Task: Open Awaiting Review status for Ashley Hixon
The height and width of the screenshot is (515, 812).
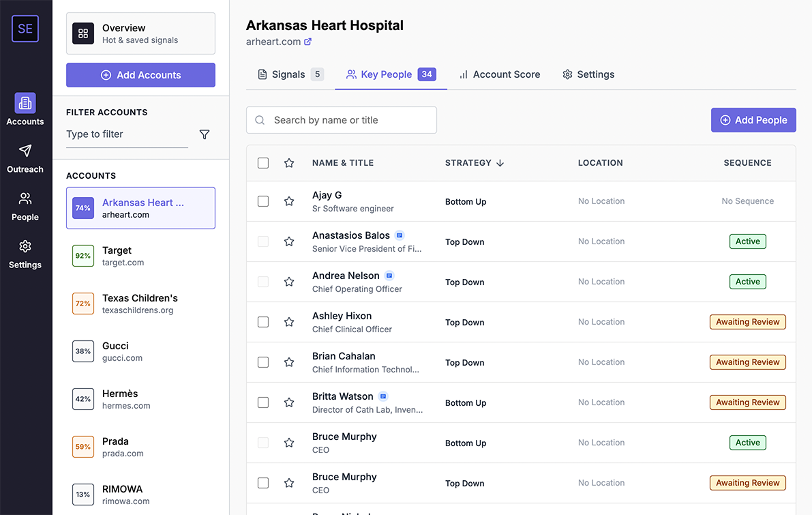Action: point(747,322)
